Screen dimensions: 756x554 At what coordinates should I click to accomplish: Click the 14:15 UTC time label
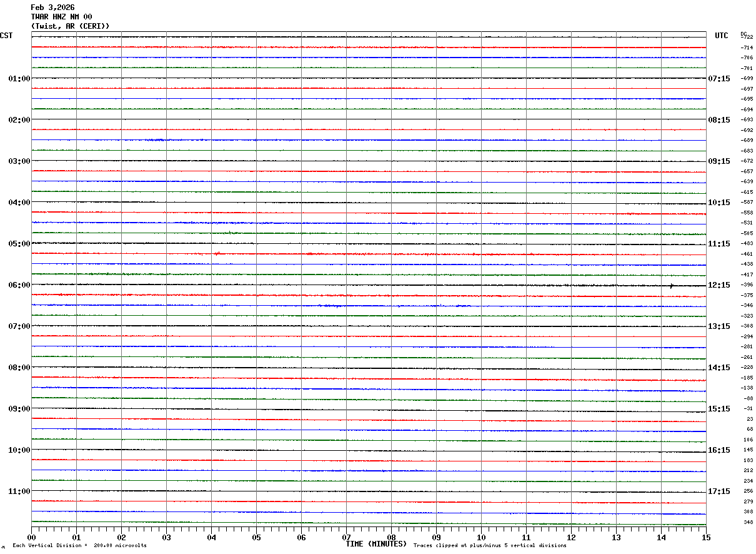coord(719,368)
